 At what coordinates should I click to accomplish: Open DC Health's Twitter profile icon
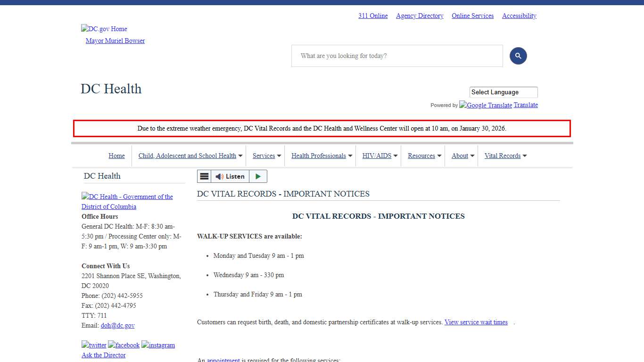coord(94,345)
